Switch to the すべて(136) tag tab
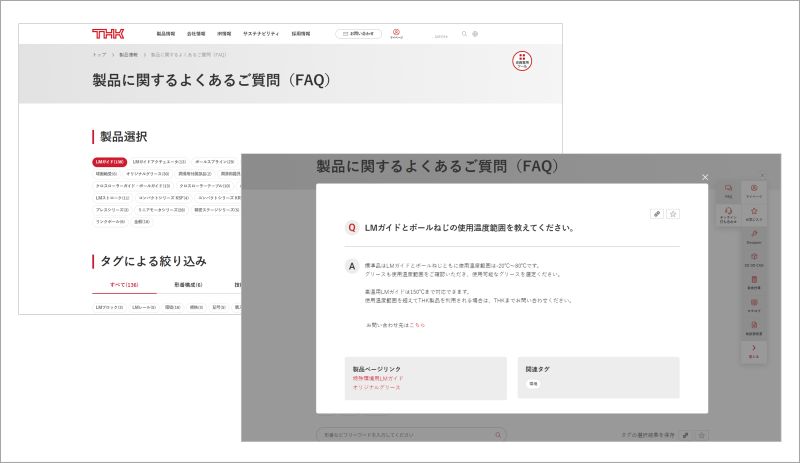 pyautogui.click(x=107, y=285)
